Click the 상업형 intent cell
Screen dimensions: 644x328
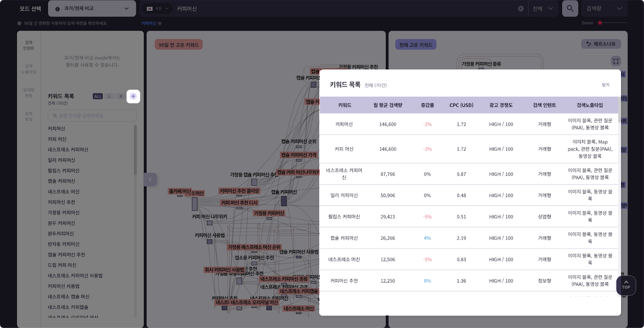tap(545, 217)
